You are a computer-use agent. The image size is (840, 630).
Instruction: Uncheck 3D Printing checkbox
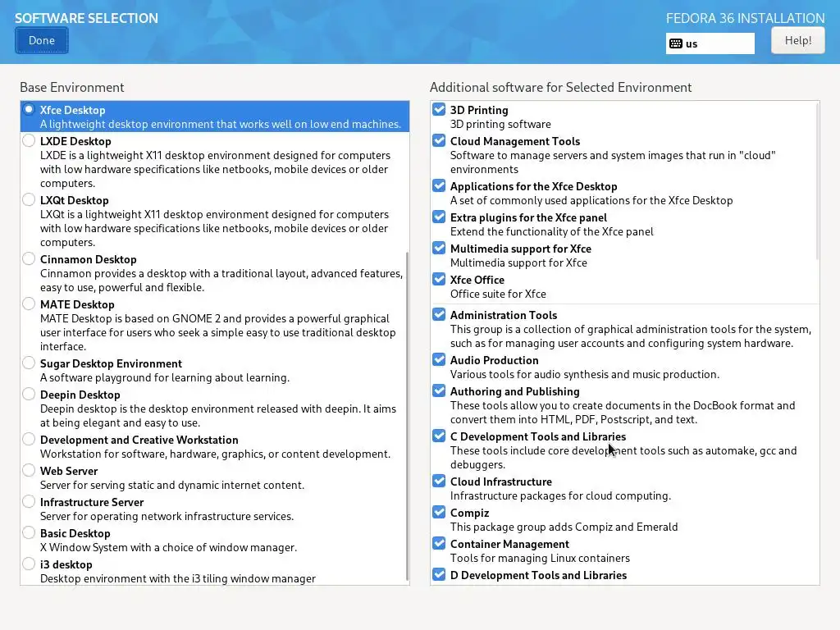[439, 109]
